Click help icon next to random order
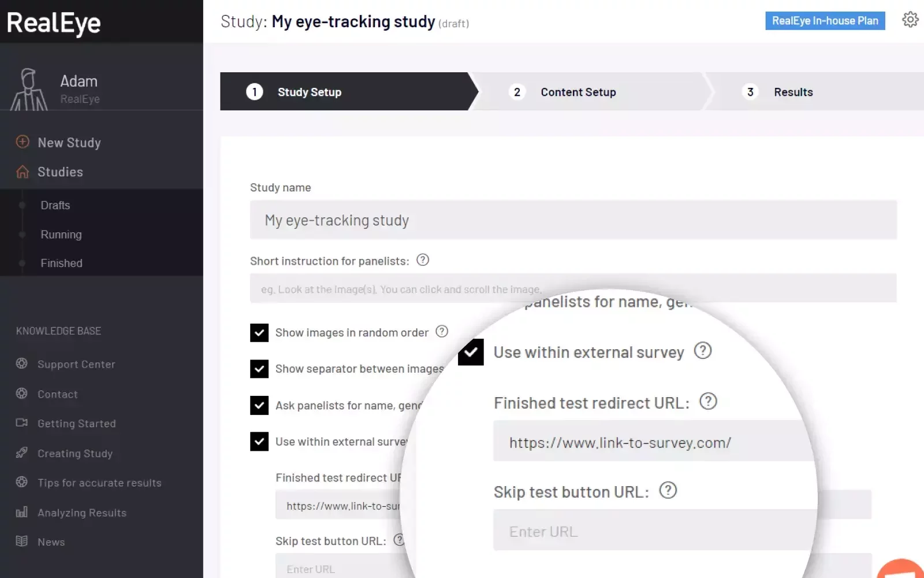The image size is (924, 578). [x=442, y=332]
